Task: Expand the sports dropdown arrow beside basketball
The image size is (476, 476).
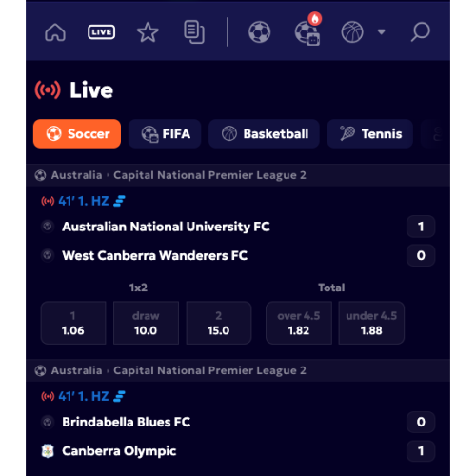Action: click(381, 31)
